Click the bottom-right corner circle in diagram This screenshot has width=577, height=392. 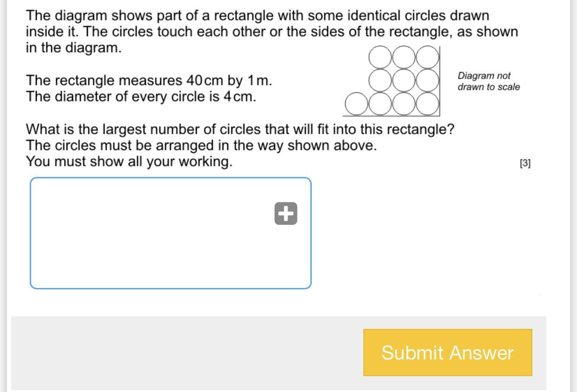click(427, 104)
